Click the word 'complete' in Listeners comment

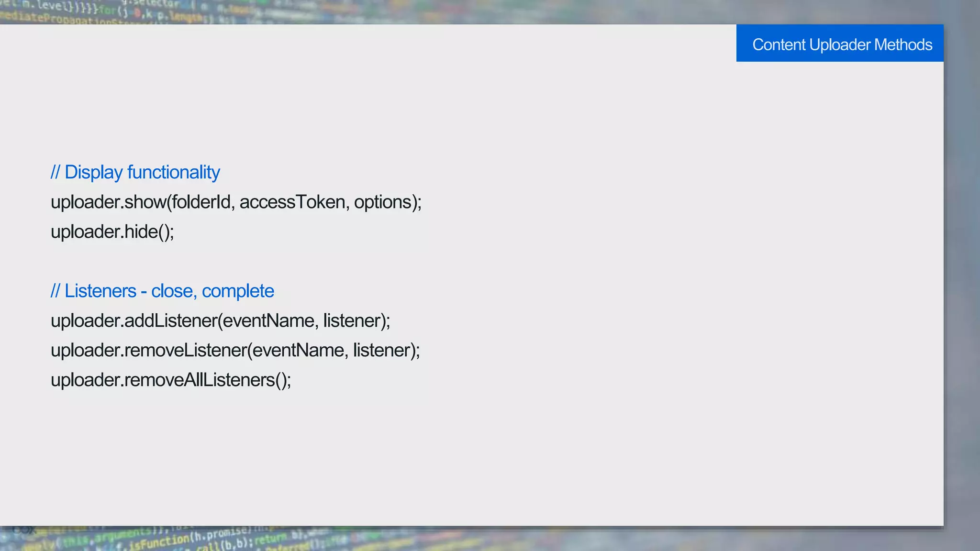click(238, 291)
